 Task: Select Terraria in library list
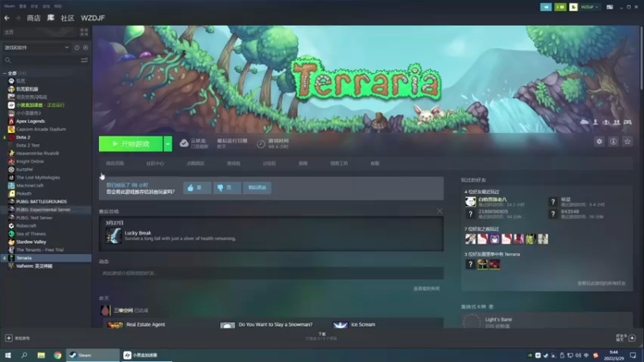tap(24, 257)
